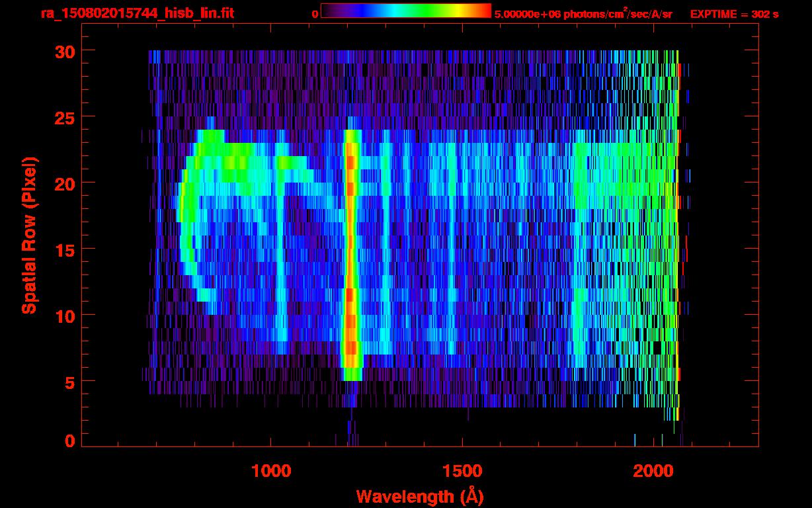Viewport: 812px width, 508px height.
Task: Click the green arc feature near 800 Å
Action: (188, 212)
